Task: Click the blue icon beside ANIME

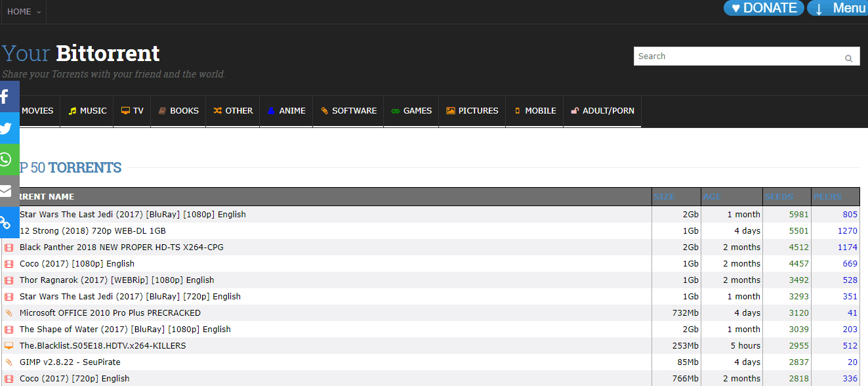Action: pyautogui.click(x=271, y=111)
